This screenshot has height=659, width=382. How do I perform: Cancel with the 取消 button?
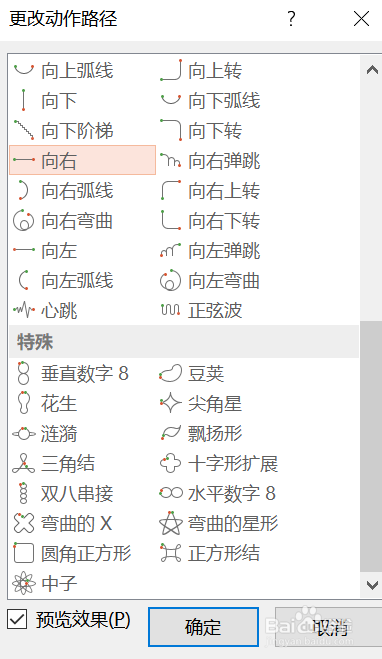coord(329,627)
